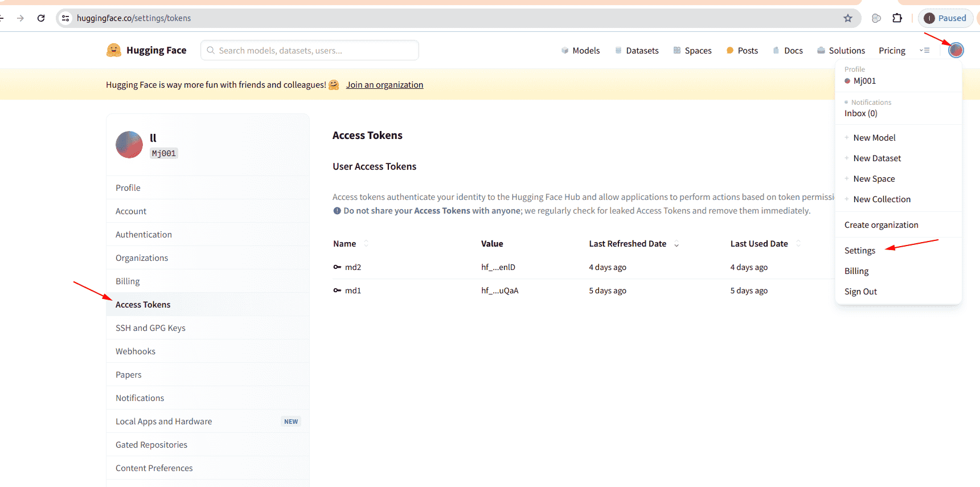The image size is (980, 487).
Task: Click the large profile avatar in sidebar
Action: [129, 145]
